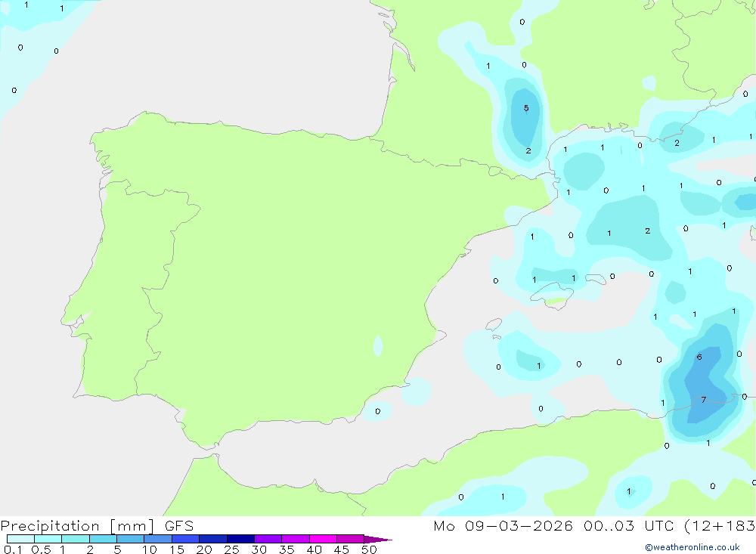Click the '(12+183' forecast offset text

720,526
